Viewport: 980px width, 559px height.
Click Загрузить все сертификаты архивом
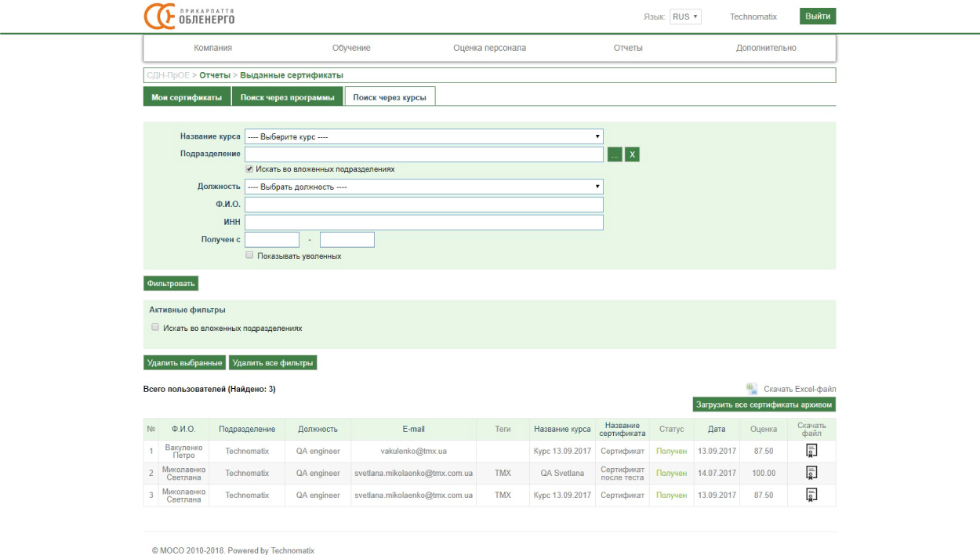tap(764, 405)
